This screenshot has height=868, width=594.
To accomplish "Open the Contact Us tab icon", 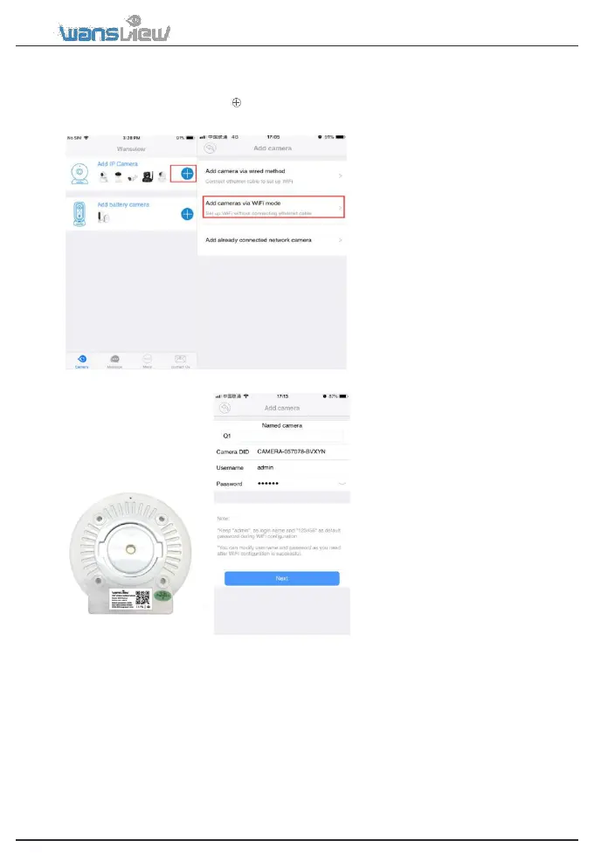I will (x=181, y=361).
